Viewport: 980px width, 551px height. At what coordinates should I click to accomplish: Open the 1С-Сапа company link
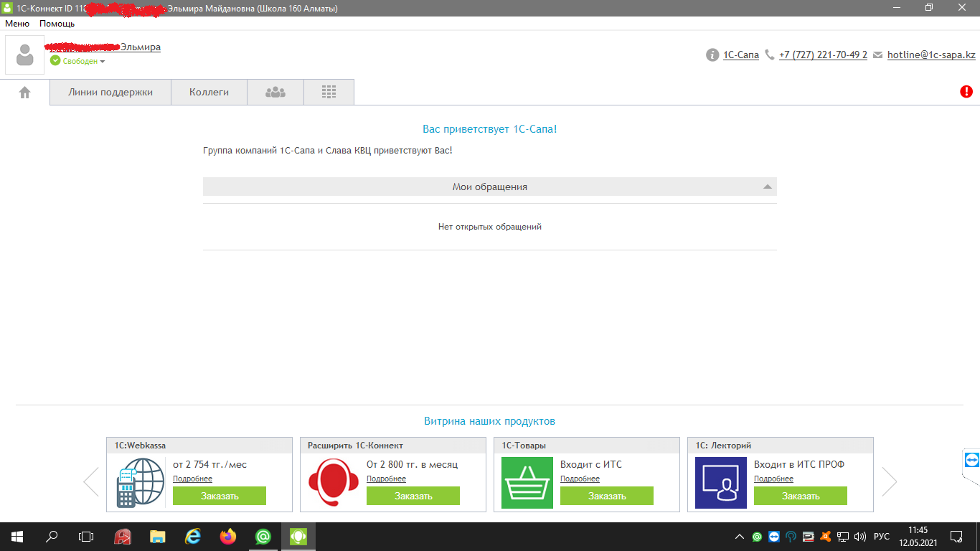[x=741, y=55]
